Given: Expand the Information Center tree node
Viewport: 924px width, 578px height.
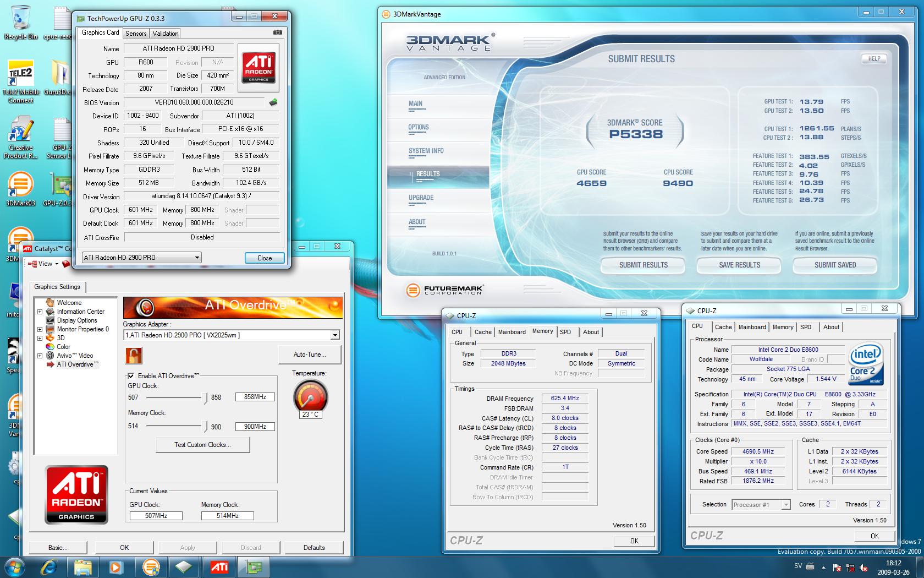Looking at the screenshot, I should [40, 312].
